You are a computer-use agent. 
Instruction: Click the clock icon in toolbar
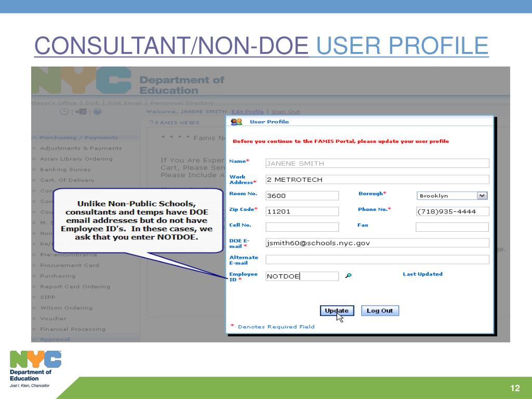[x=64, y=112]
